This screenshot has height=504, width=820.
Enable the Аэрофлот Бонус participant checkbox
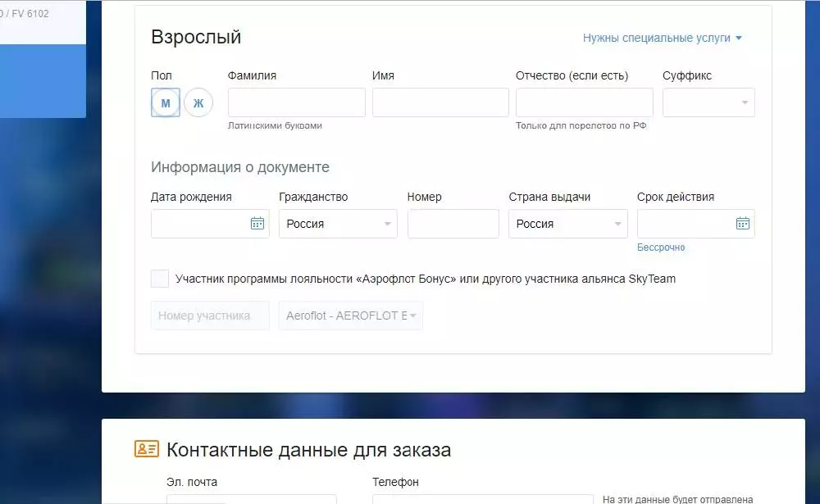(x=159, y=279)
